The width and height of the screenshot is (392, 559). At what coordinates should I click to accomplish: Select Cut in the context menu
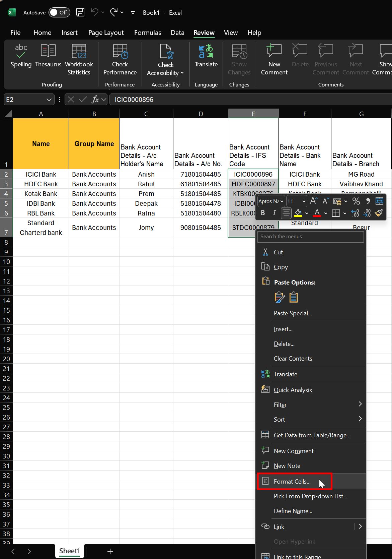(311, 252)
